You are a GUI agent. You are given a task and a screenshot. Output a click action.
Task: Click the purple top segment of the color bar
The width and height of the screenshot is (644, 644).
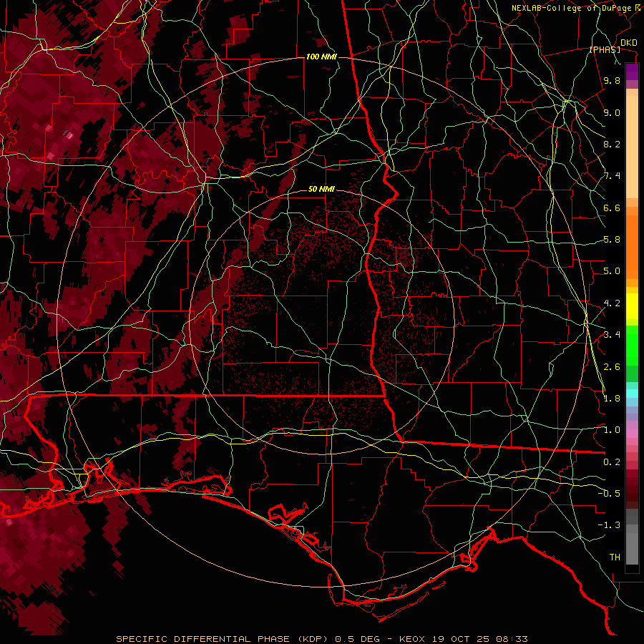[x=632, y=72]
